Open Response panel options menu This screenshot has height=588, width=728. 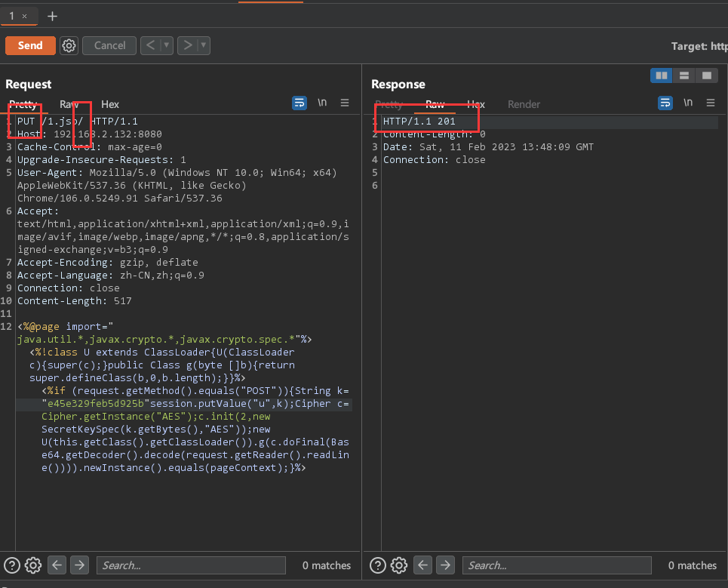point(711,103)
